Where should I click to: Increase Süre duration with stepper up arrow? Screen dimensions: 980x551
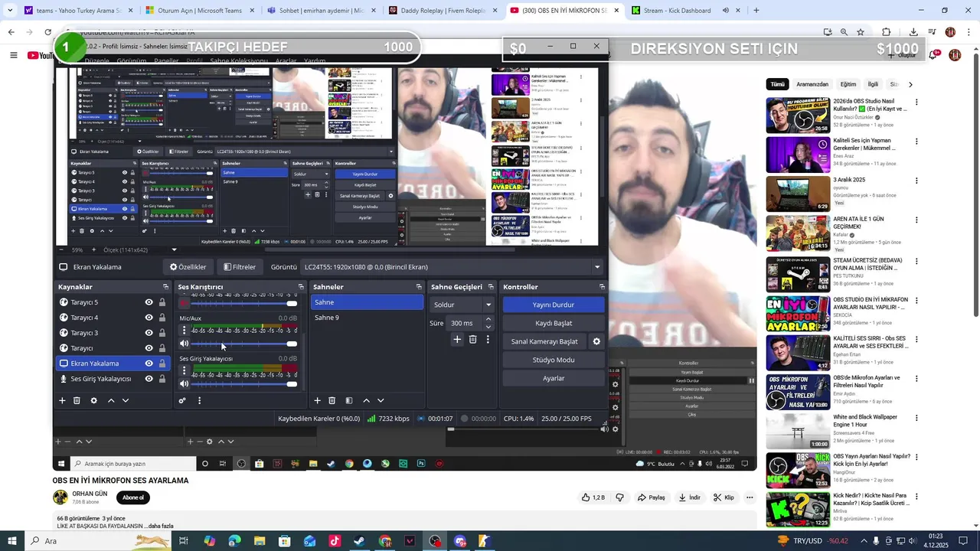pos(488,320)
